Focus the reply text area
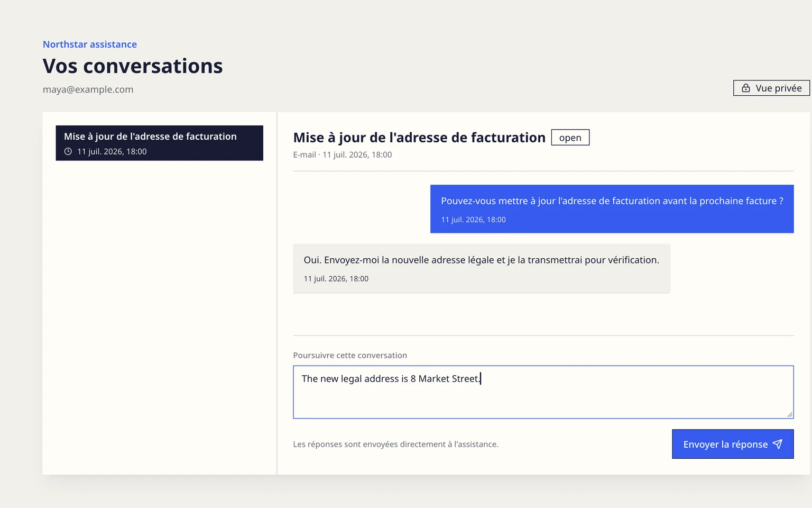This screenshot has height=508, width=812. tap(543, 392)
